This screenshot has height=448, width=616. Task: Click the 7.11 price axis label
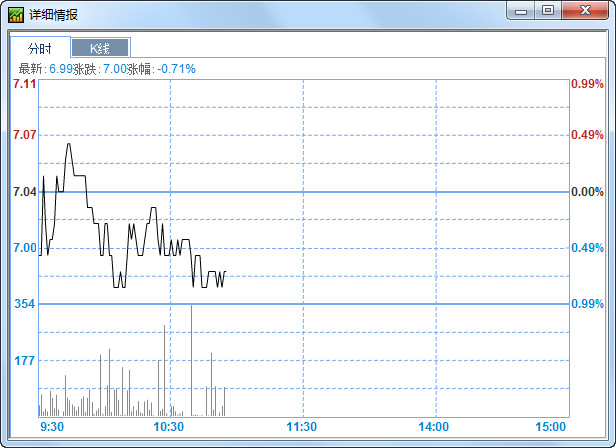pyautogui.click(x=24, y=84)
